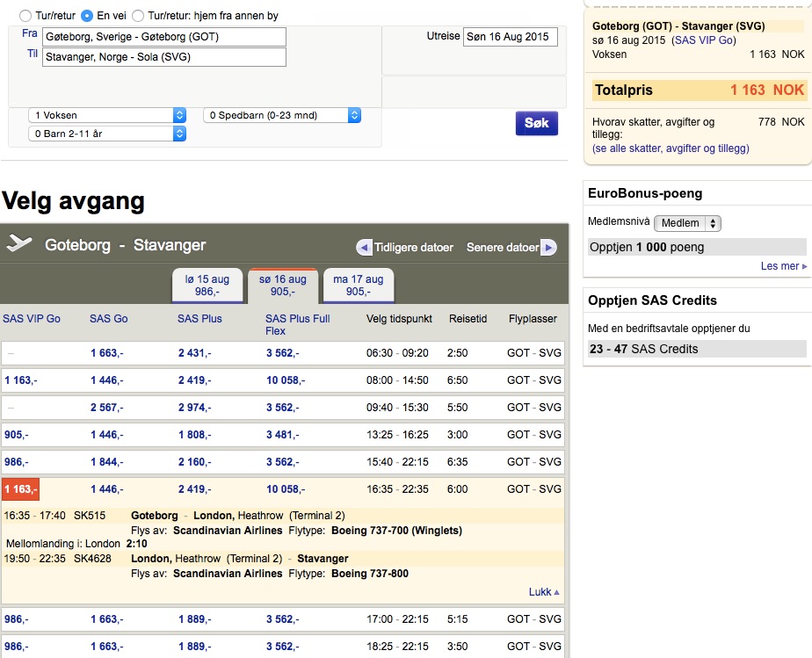Image resolution: width=812 pixels, height=658 pixels.
Task: Open the Spedbarn (0-23 mnd) dropdown
Action: (x=282, y=115)
